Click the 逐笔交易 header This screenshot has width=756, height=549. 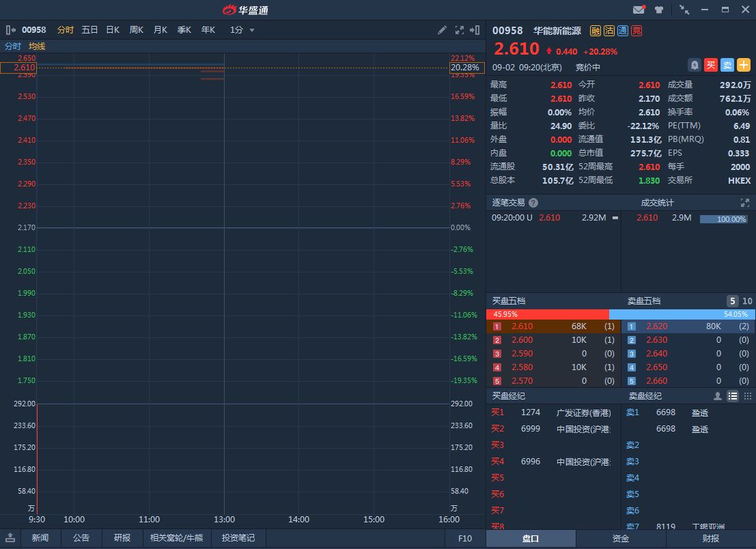click(508, 203)
